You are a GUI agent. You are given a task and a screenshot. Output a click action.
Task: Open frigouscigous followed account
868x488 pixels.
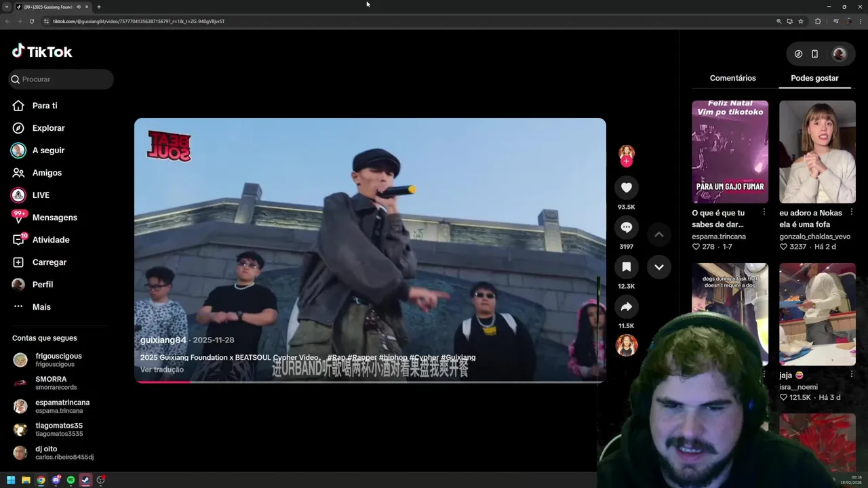pyautogui.click(x=58, y=360)
